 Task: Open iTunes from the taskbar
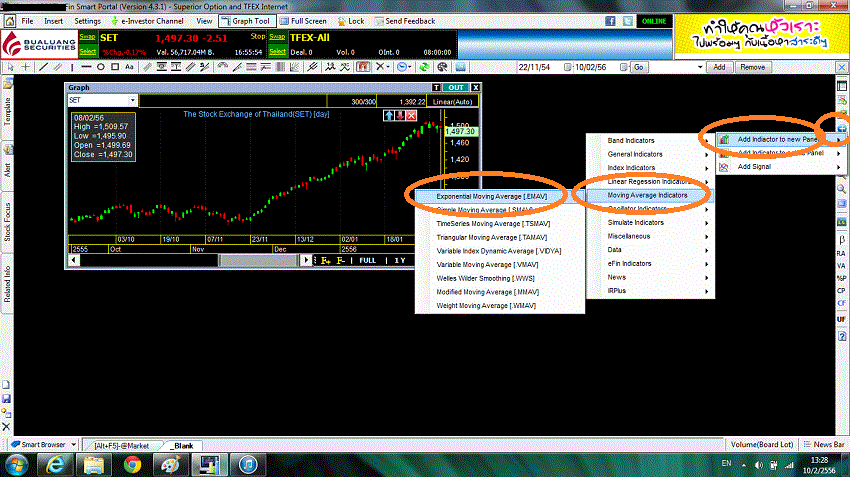(x=248, y=465)
